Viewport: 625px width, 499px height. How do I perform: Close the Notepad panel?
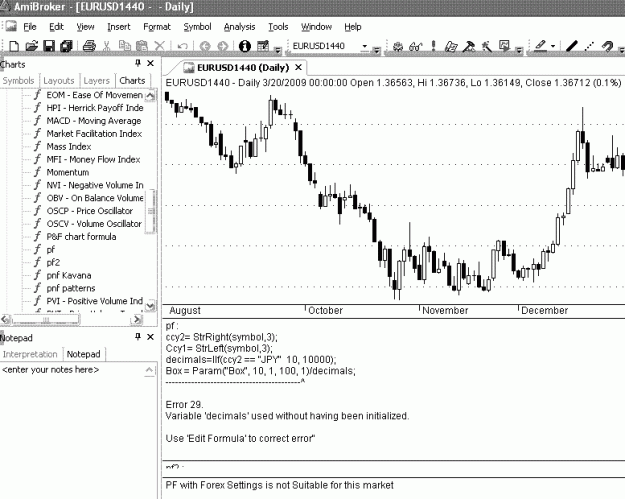(x=150, y=337)
